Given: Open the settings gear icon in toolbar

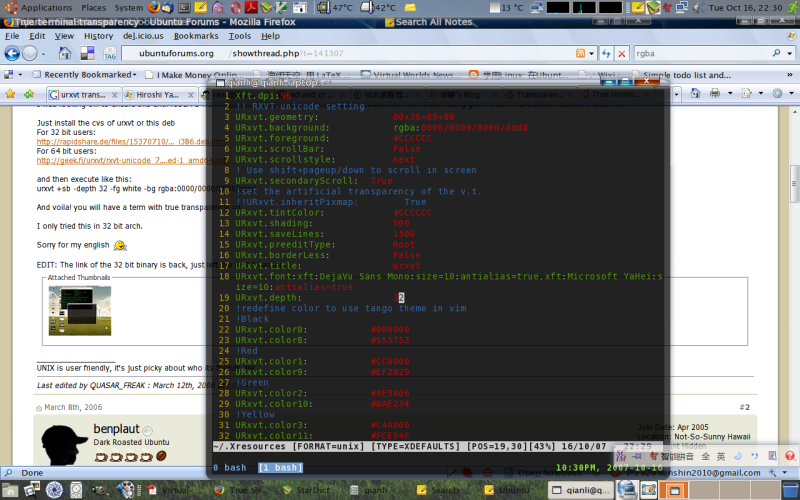Looking at the screenshot, I should [x=777, y=93].
